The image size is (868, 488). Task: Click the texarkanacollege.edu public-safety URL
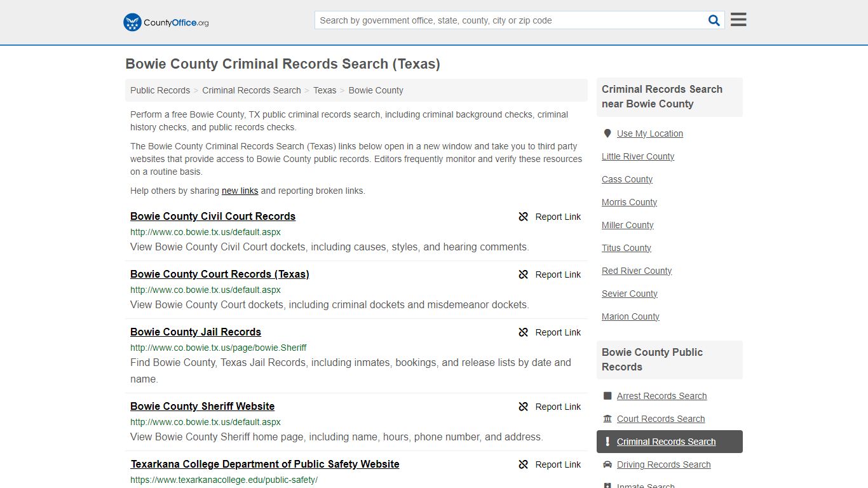224,480
